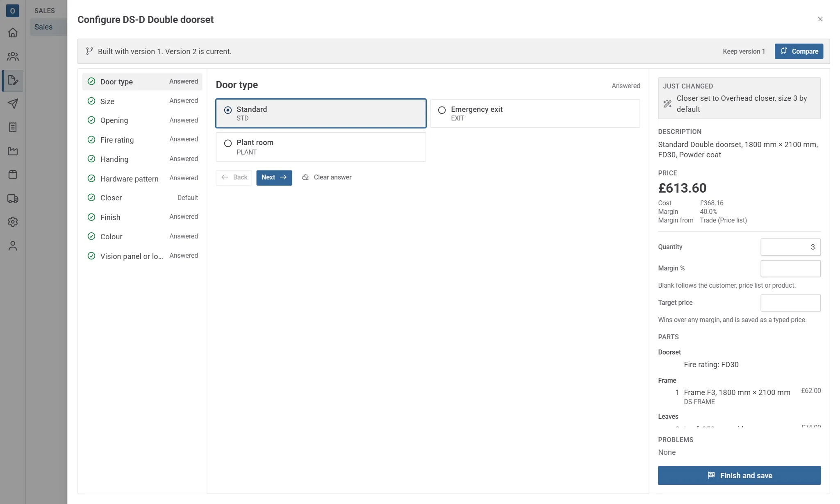Screen dimensions: 840x504
Task: Click the £613.60 price value
Action: pyautogui.click(x=682, y=188)
